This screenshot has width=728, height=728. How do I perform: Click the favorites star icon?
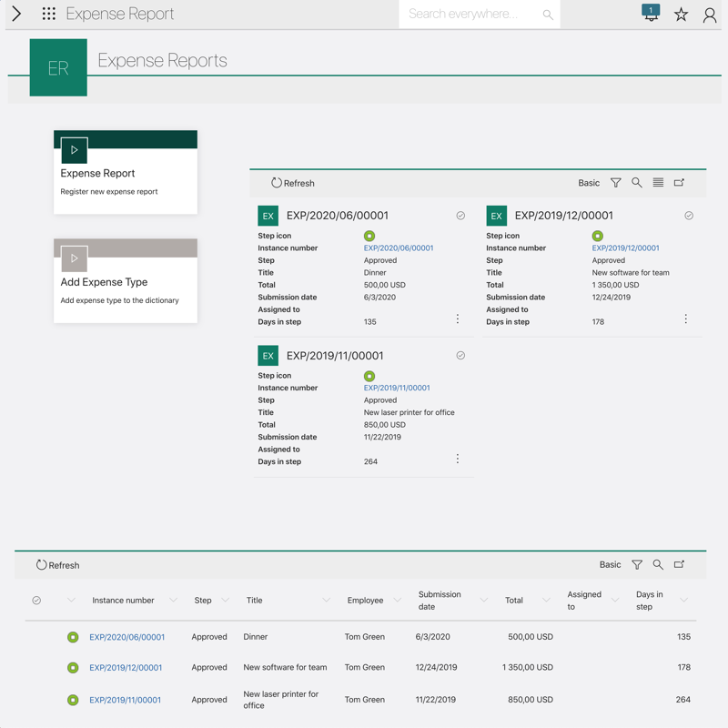681,15
